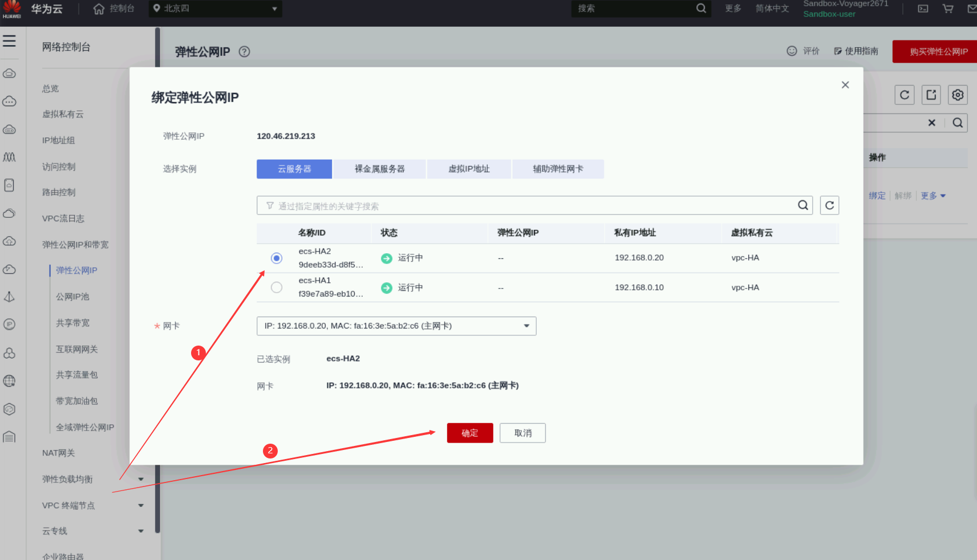The image size is (977, 560).
Task: Collapse the 弹性公网IP和带宽 sidebar group
Action: click(x=75, y=245)
